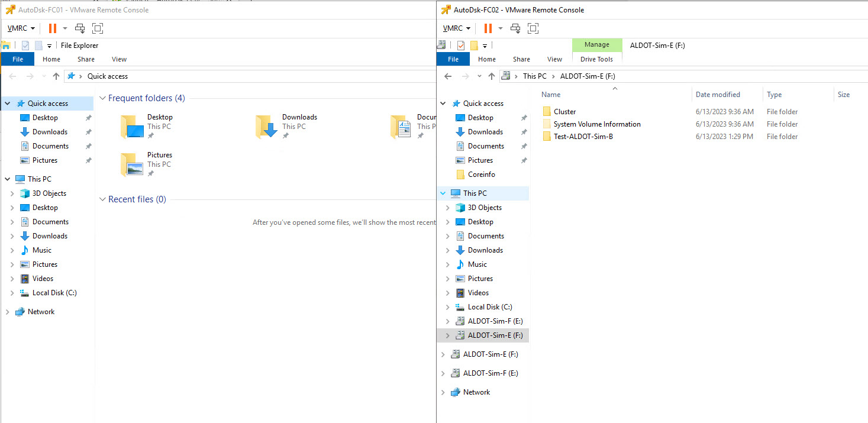This screenshot has width=868, height=423.
Task: Select Music in FC01 navigation pane
Action: [42, 250]
